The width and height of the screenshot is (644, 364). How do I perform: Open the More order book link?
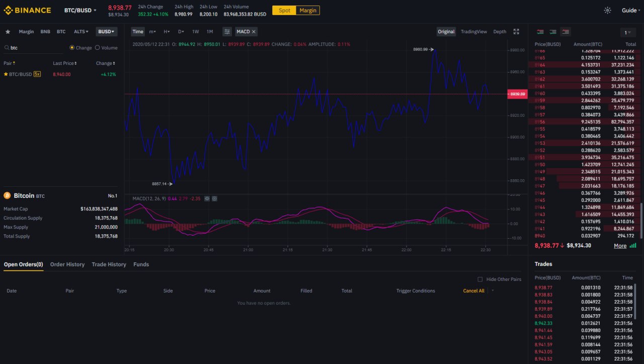click(x=620, y=246)
